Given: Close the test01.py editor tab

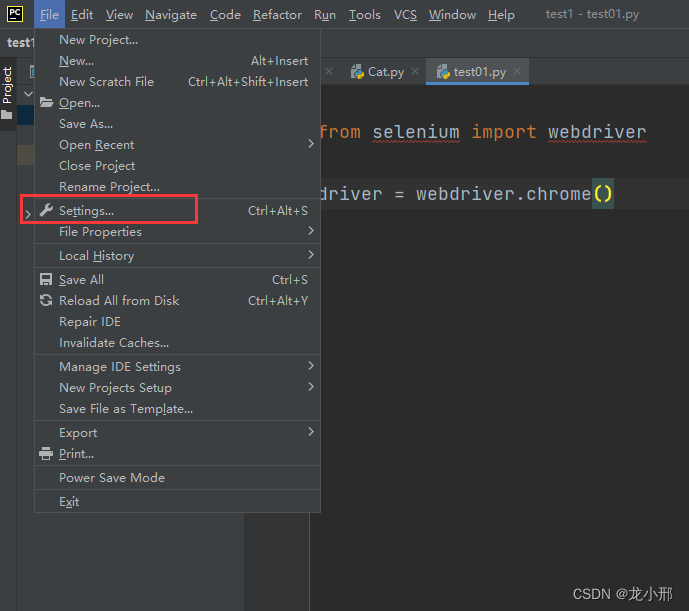Looking at the screenshot, I should (517, 71).
